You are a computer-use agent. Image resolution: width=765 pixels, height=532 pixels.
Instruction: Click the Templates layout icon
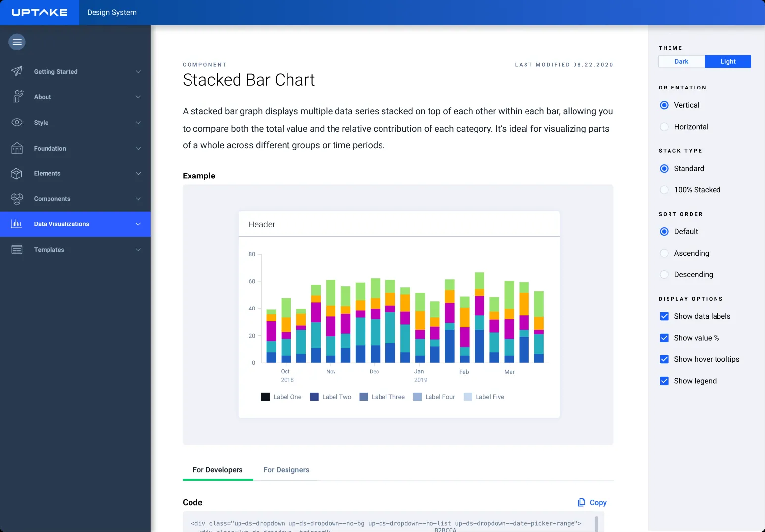pyautogui.click(x=17, y=250)
